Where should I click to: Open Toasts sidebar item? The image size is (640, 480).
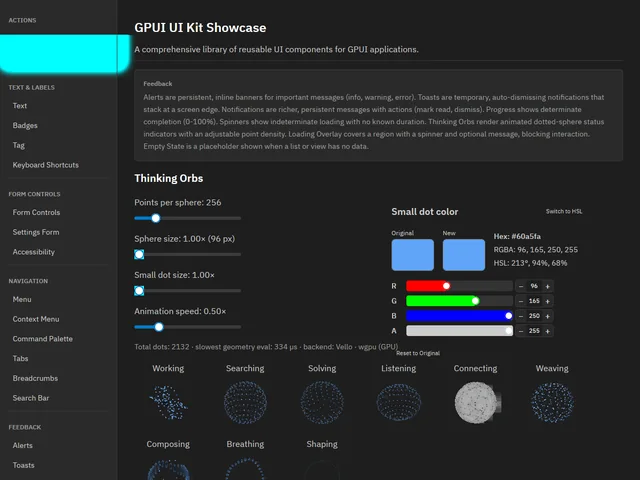(23, 465)
